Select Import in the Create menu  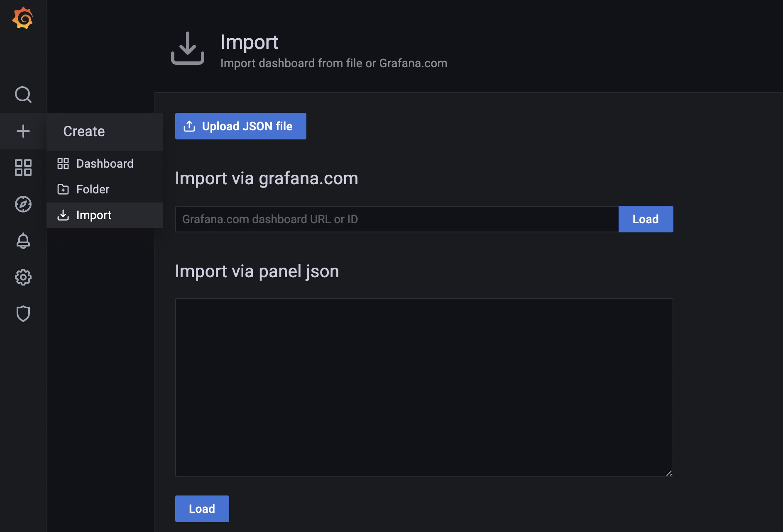coord(94,215)
